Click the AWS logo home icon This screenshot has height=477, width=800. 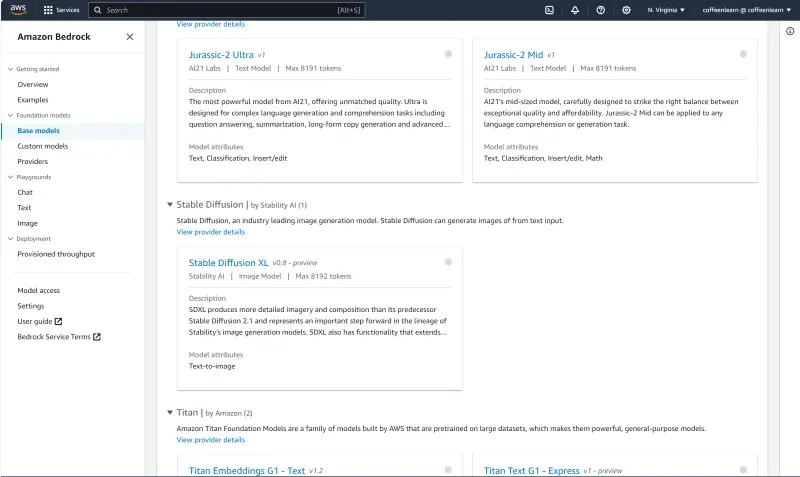[18, 10]
